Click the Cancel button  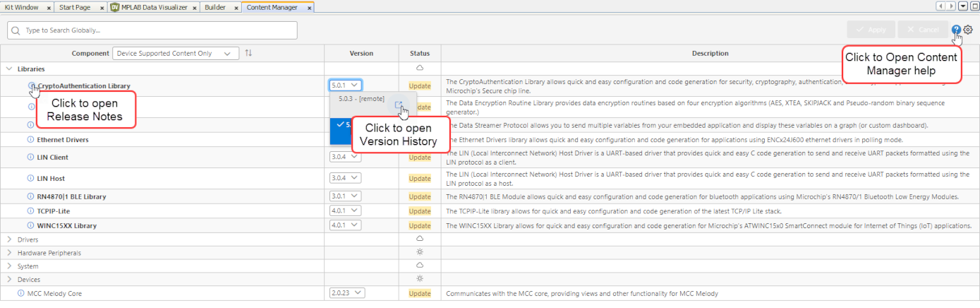tap(924, 30)
